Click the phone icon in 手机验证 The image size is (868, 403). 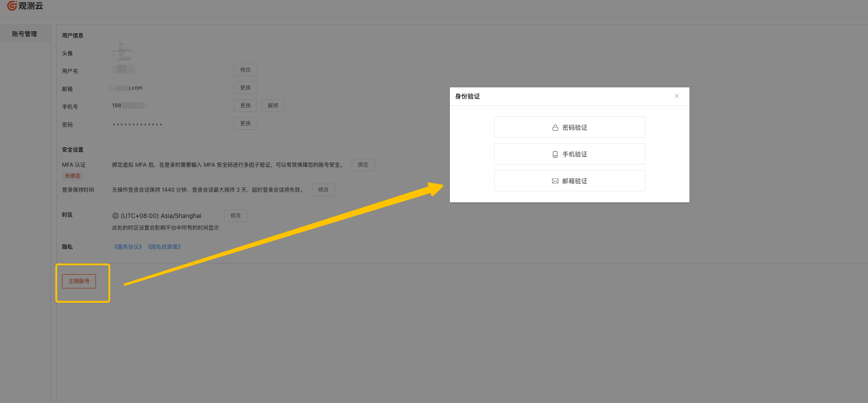click(x=555, y=154)
